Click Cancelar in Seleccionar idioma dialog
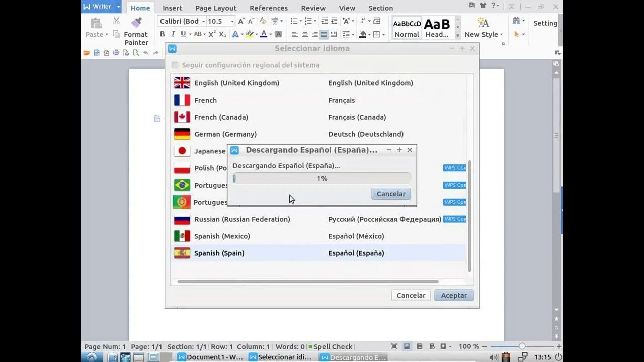644x362 pixels. (411, 295)
